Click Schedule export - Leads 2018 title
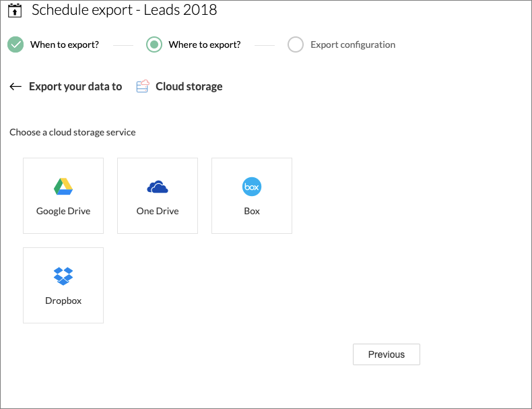This screenshot has height=409, width=532. click(x=124, y=10)
